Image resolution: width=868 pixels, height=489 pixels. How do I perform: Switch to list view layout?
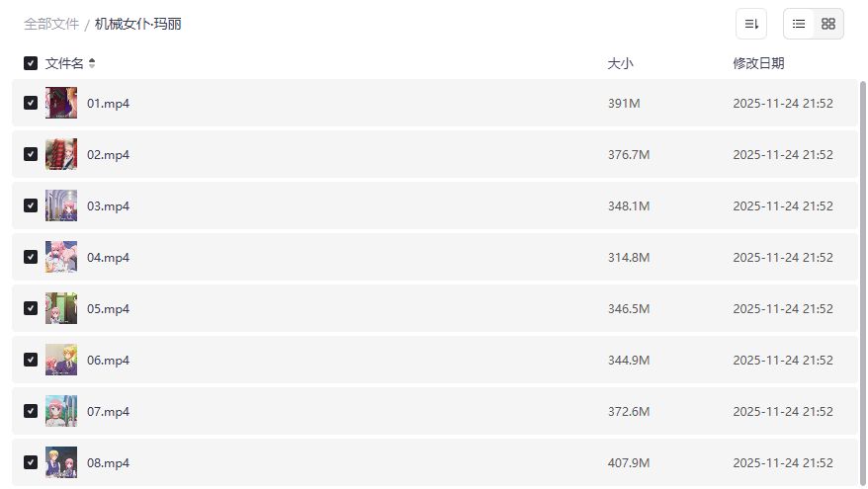[x=799, y=24]
